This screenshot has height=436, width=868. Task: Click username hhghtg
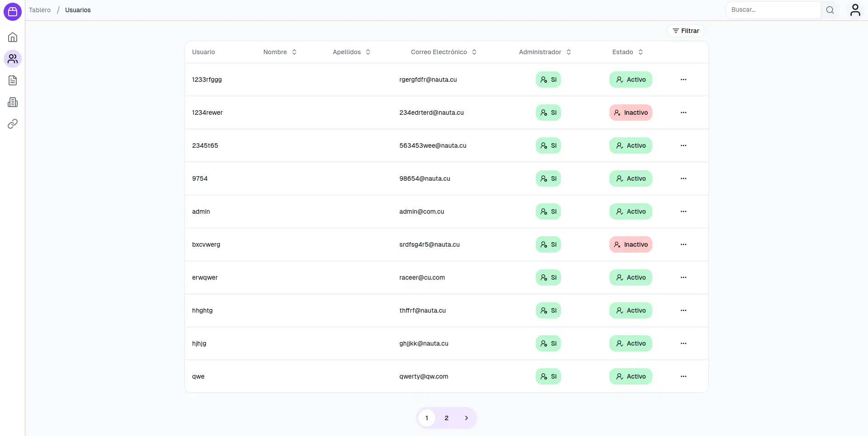(x=203, y=310)
